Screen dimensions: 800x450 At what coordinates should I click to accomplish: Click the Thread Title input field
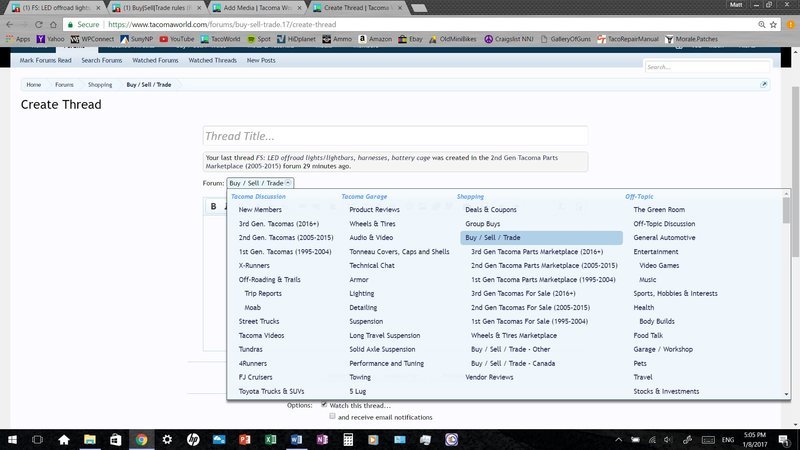click(x=395, y=136)
